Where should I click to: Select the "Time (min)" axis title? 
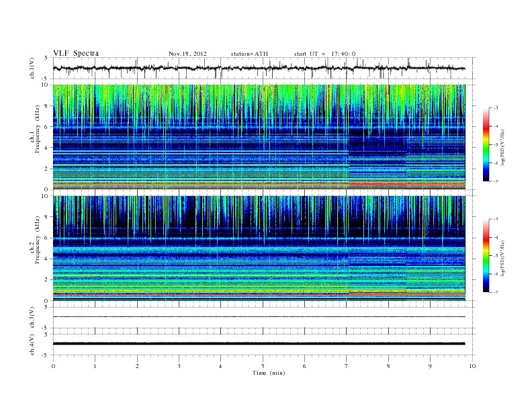269,373
